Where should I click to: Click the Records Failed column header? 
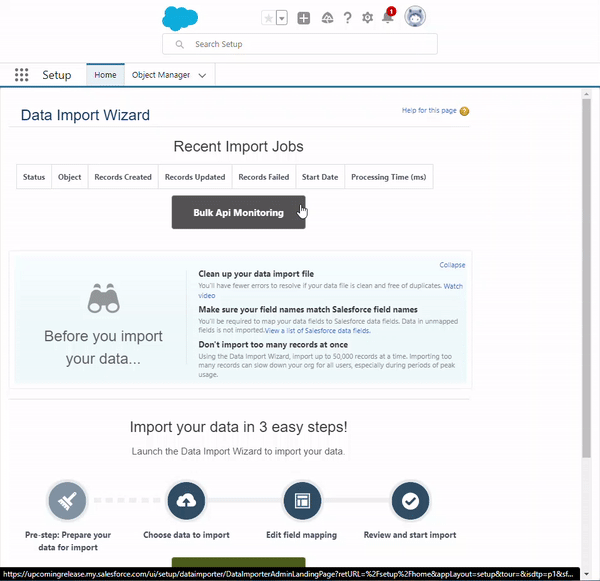tap(264, 177)
